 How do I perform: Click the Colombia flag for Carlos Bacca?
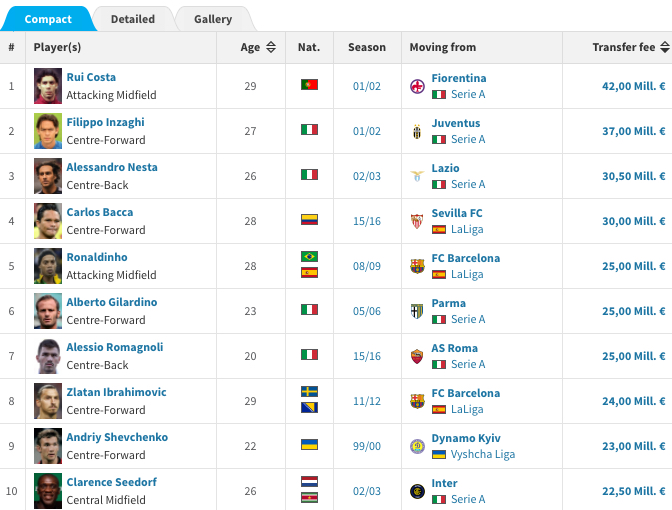[309, 219]
